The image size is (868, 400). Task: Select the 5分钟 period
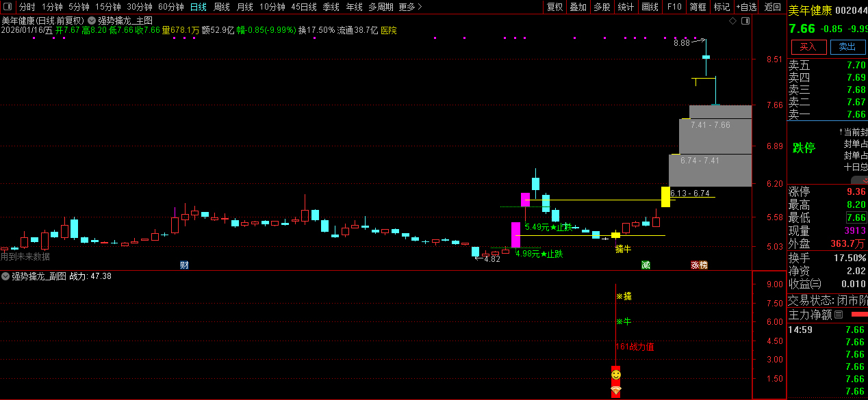pyautogui.click(x=79, y=7)
